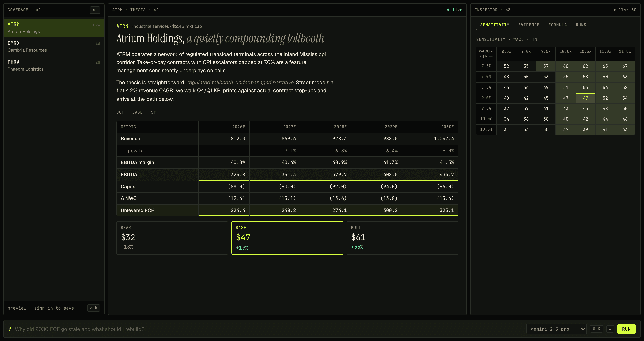Click the RUN button
644x341 pixels.
(626, 329)
